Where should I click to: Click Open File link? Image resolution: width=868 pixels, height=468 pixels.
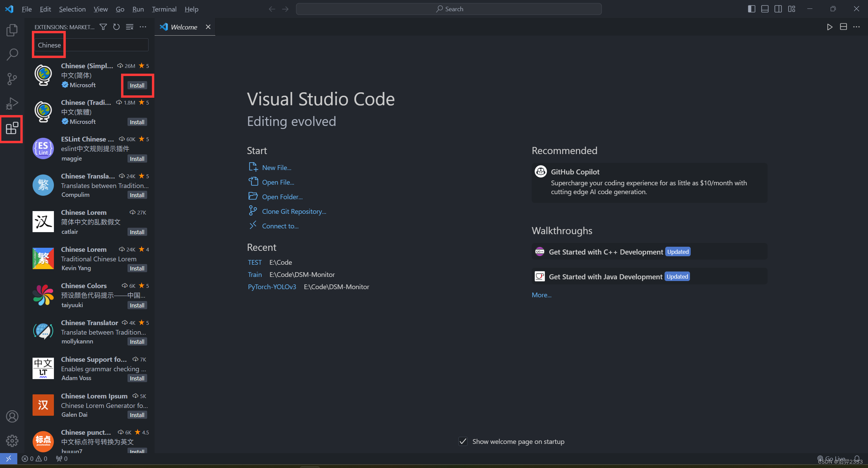point(278,182)
